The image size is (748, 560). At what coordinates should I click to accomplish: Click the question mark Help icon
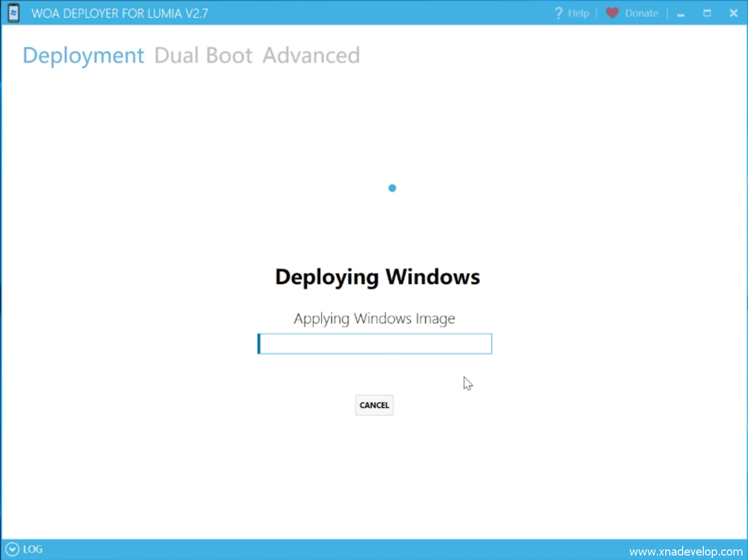click(x=558, y=13)
